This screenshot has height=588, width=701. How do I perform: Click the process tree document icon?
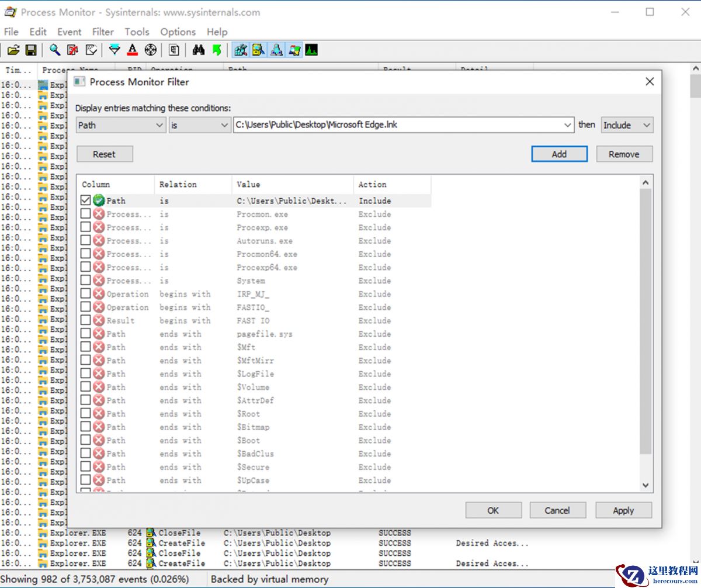pos(173,50)
